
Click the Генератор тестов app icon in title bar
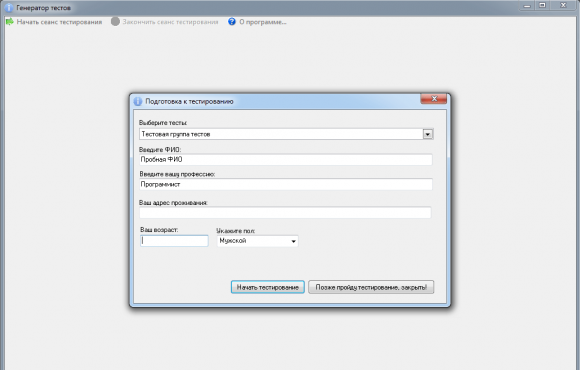pos(9,7)
